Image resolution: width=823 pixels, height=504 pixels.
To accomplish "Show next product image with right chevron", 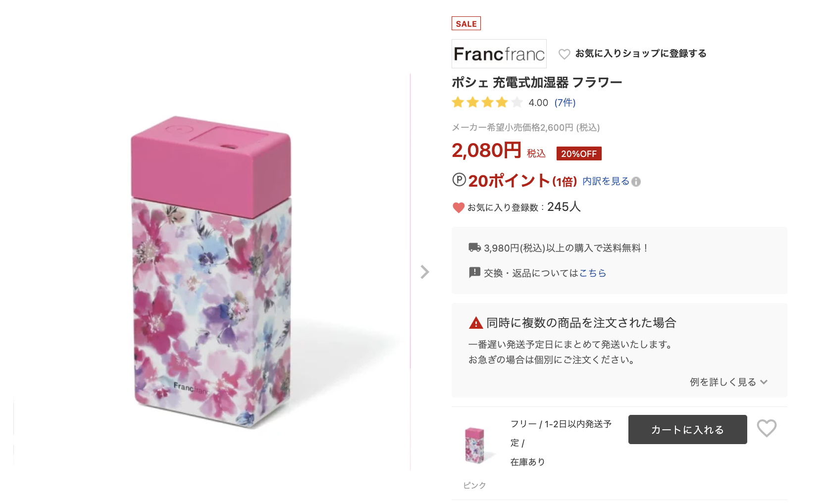I will [424, 272].
